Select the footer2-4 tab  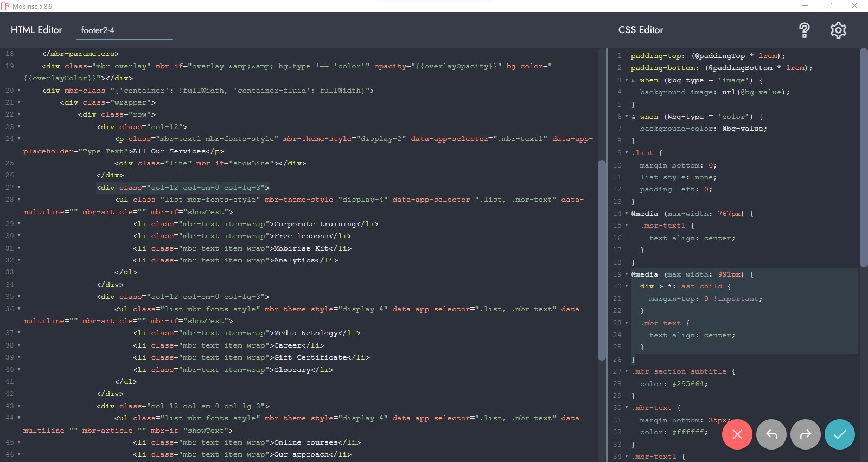[x=98, y=30]
